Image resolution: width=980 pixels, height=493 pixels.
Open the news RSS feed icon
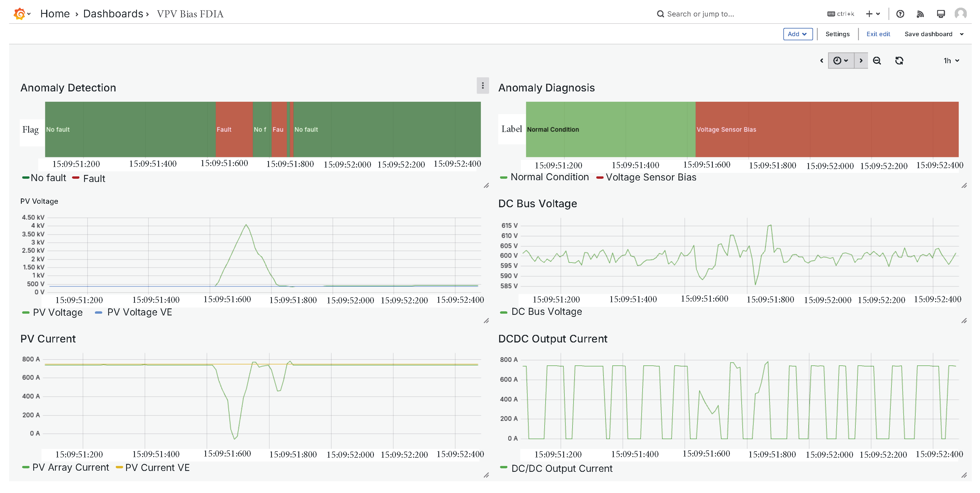point(920,14)
